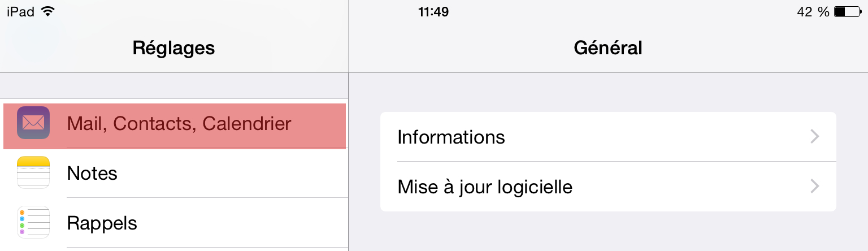Image resolution: width=868 pixels, height=251 pixels.
Task: Open the Notes settings entry
Action: pos(175,173)
